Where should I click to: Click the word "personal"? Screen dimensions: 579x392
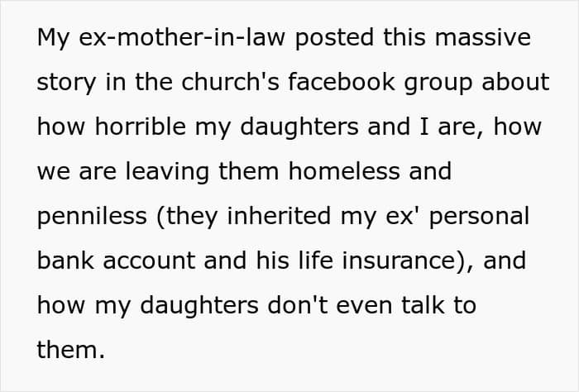pos(479,217)
